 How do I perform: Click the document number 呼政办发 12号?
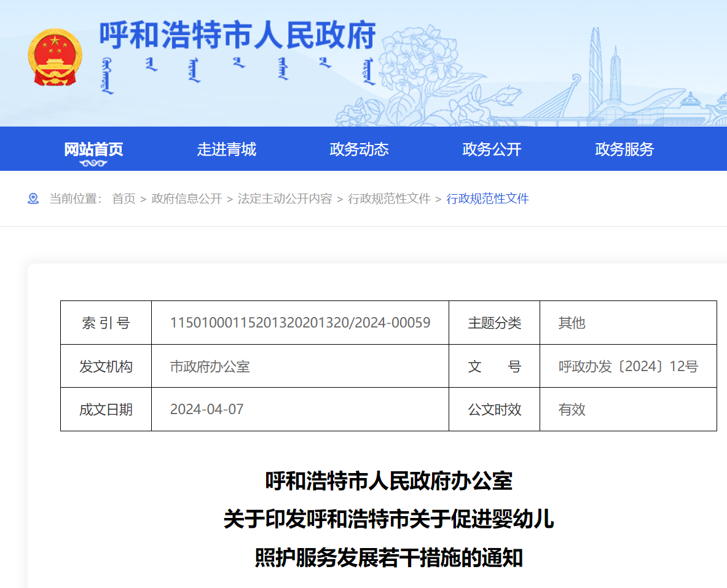(628, 367)
